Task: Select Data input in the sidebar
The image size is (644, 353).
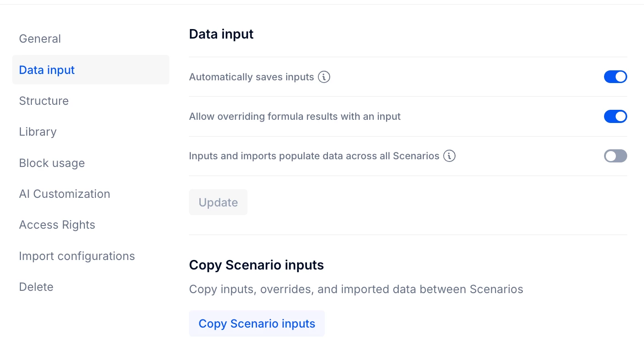Action: (47, 70)
